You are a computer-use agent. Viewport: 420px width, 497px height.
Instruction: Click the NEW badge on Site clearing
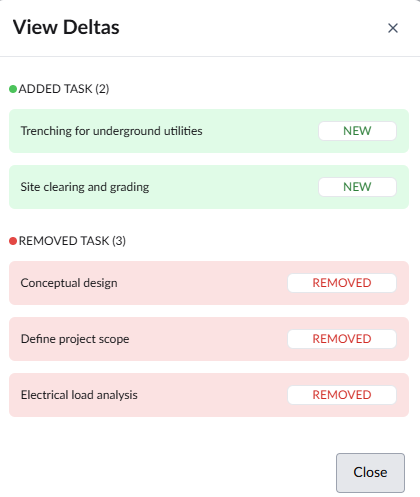[357, 187]
